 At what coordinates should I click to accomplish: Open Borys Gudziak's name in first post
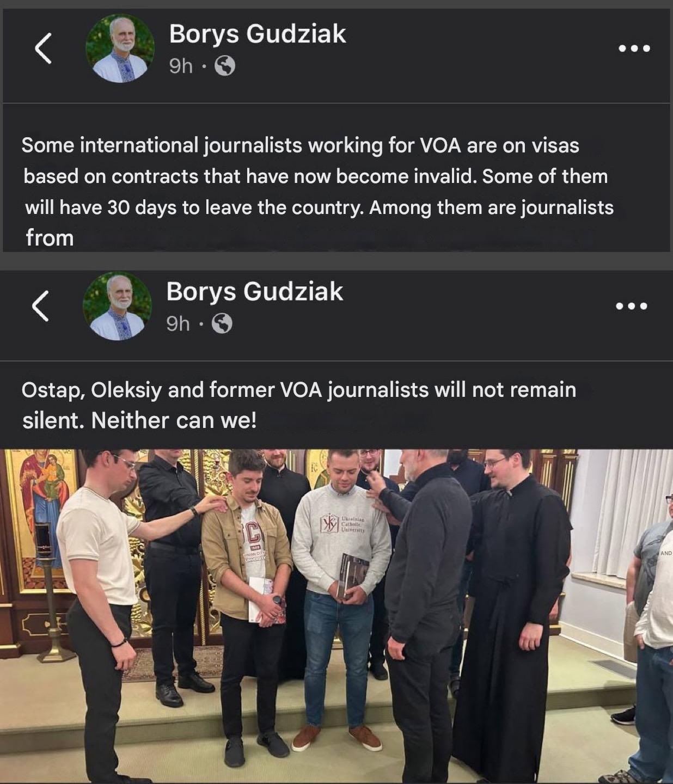(x=257, y=34)
